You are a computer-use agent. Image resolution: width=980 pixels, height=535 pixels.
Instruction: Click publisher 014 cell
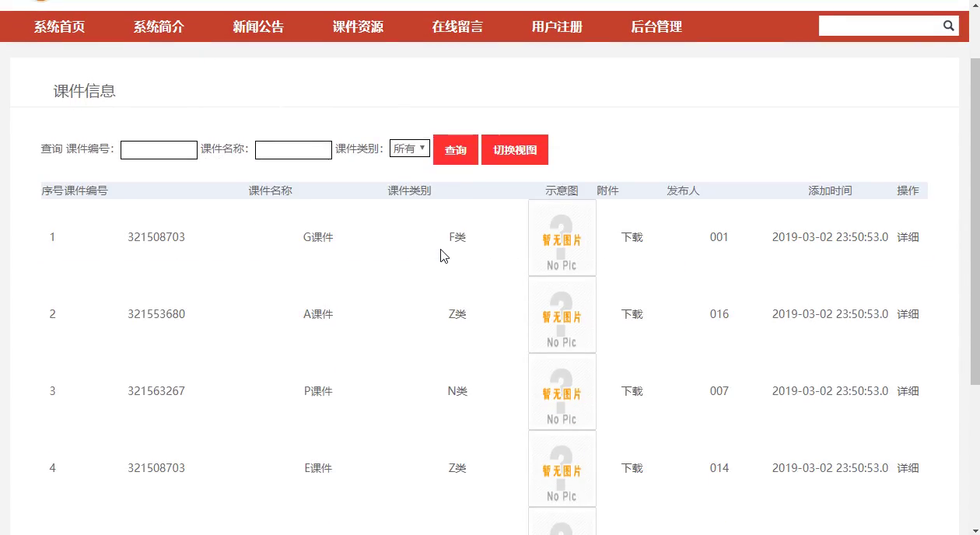pos(719,468)
